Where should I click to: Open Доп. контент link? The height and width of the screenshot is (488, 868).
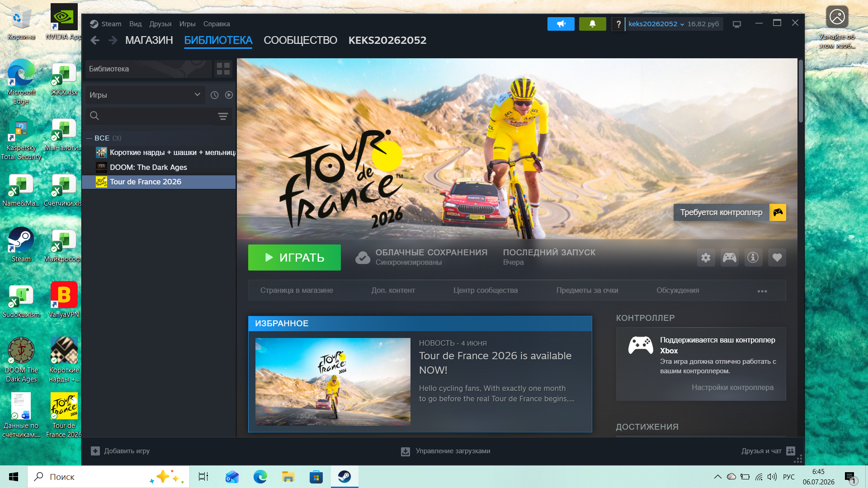[393, 291]
